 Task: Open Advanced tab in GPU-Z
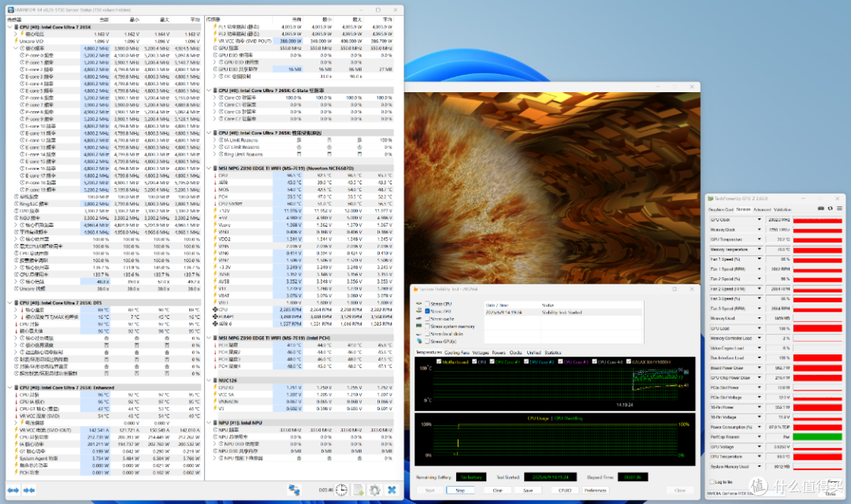tap(762, 209)
